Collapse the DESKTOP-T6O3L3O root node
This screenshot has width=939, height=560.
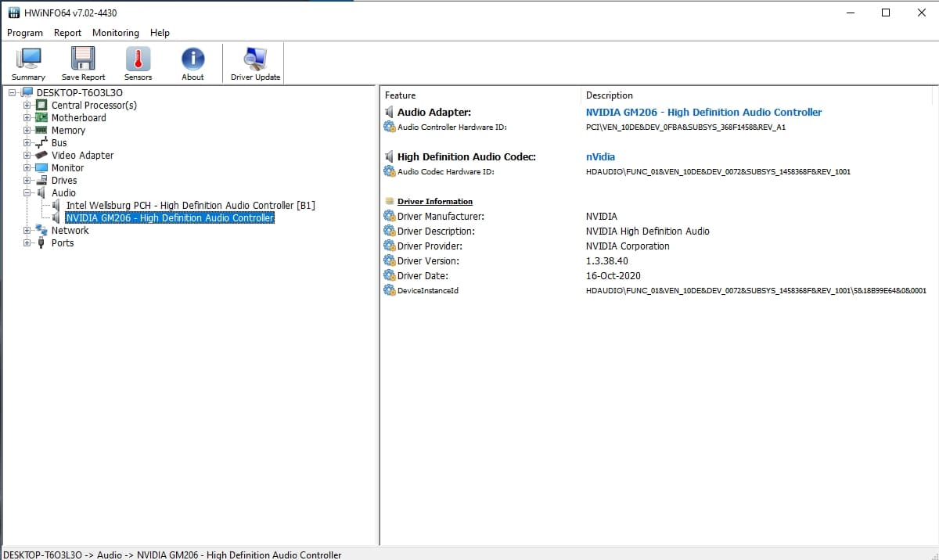pyautogui.click(x=13, y=92)
